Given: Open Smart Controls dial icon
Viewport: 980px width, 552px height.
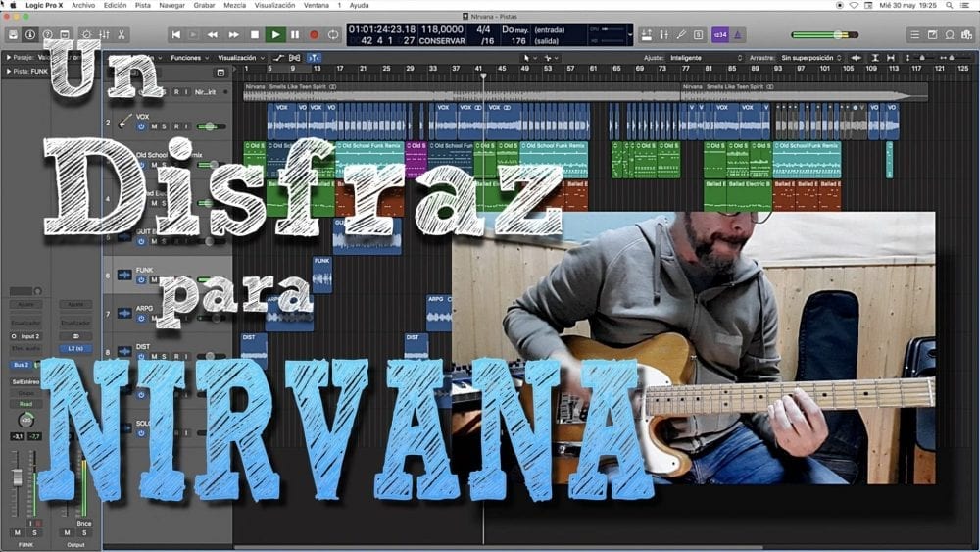Looking at the screenshot, I should coord(87,35).
